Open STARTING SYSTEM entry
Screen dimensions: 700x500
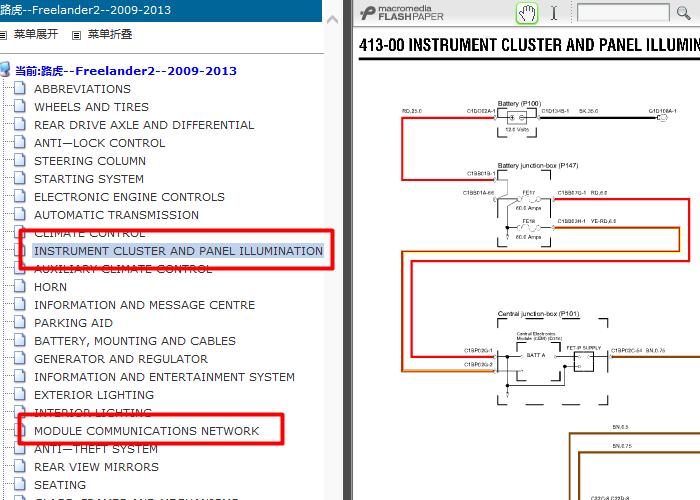click(x=89, y=179)
